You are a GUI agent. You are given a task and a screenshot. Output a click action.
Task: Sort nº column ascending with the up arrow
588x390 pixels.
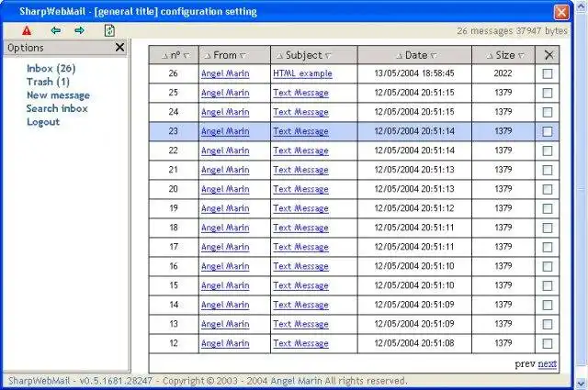point(164,56)
